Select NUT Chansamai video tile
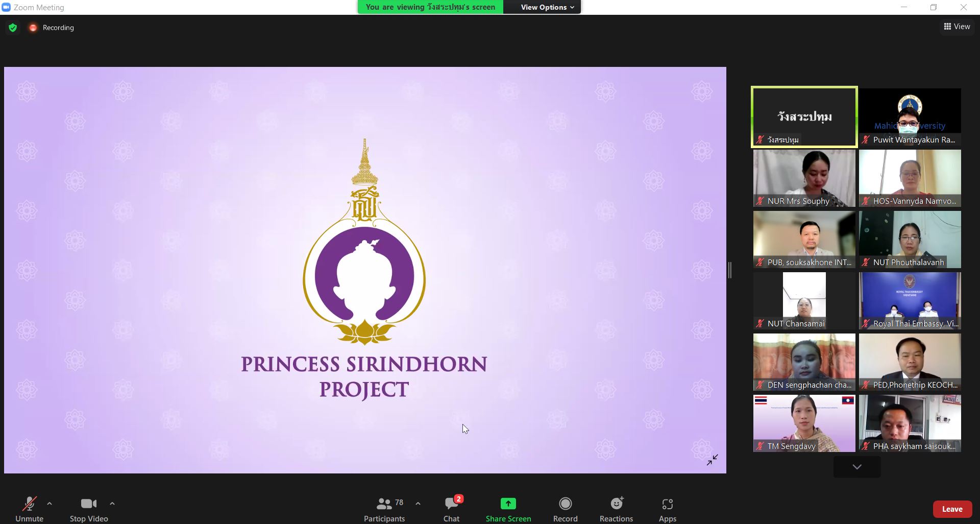Image resolution: width=980 pixels, height=524 pixels. (x=804, y=301)
